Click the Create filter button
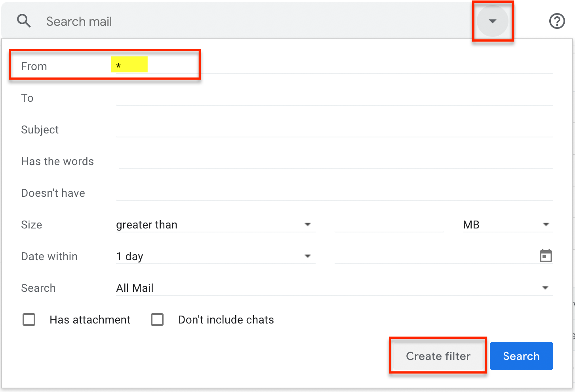The width and height of the screenshot is (575, 392). pyautogui.click(x=438, y=356)
